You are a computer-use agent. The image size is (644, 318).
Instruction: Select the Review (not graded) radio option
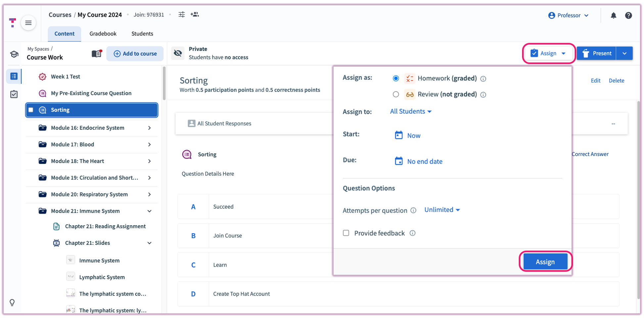(396, 94)
